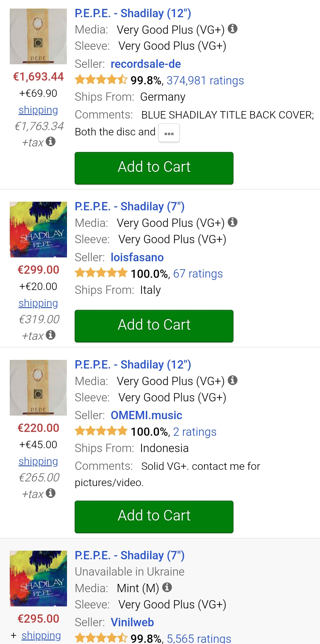Open media condition info for recordsale-de listing
The width and height of the screenshot is (320, 644).
click(233, 29)
